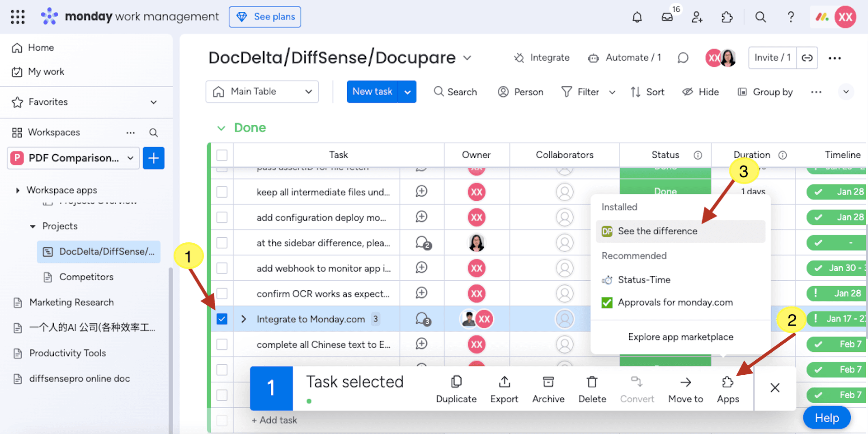Expand Integrate to Monday.com subitems

point(244,319)
